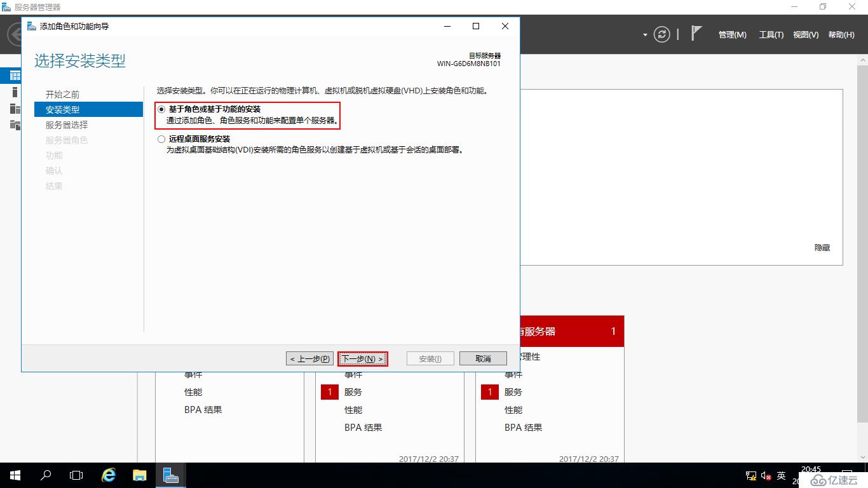The width and height of the screenshot is (868, 488).
Task: Click the 隐藏 link in the welcome panel
Action: pos(822,248)
